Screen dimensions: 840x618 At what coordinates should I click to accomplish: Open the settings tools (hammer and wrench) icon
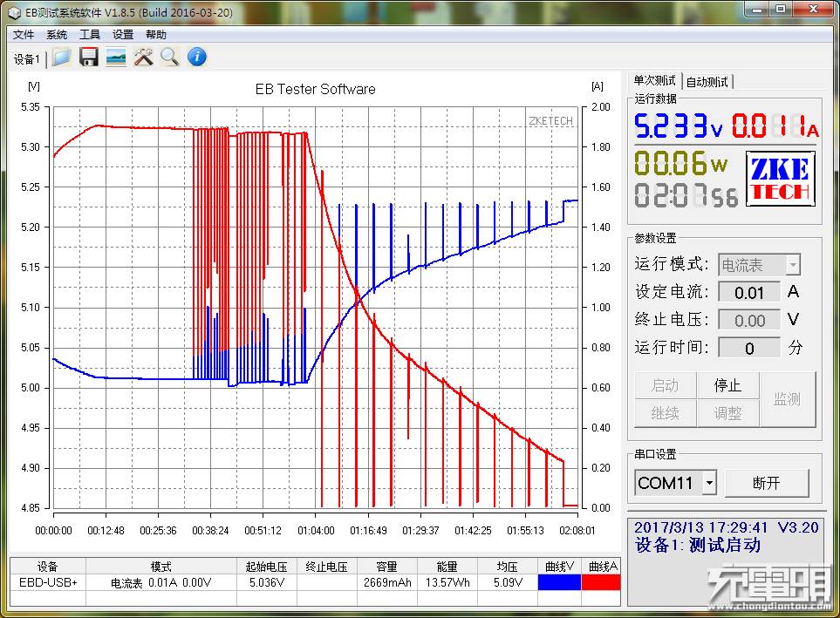coord(143,57)
